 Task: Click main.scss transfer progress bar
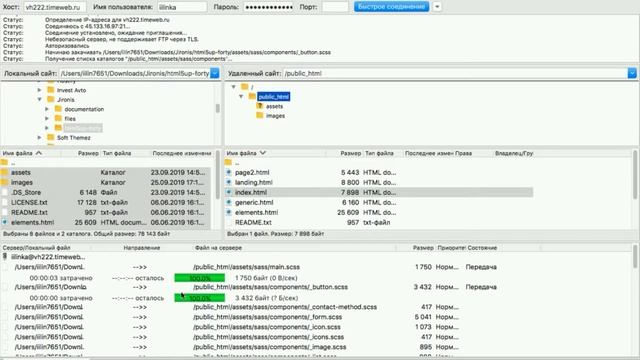tap(200, 278)
